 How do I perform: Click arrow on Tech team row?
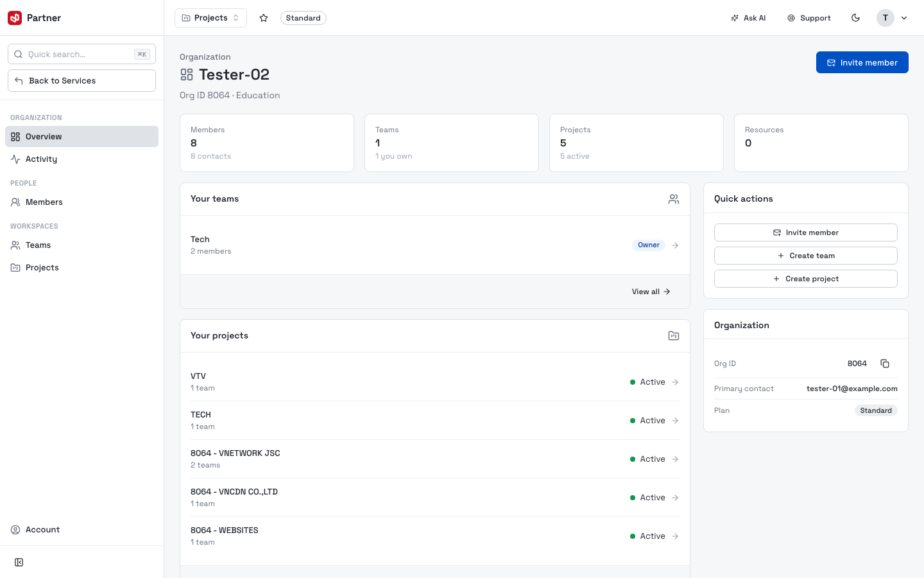pyautogui.click(x=675, y=245)
